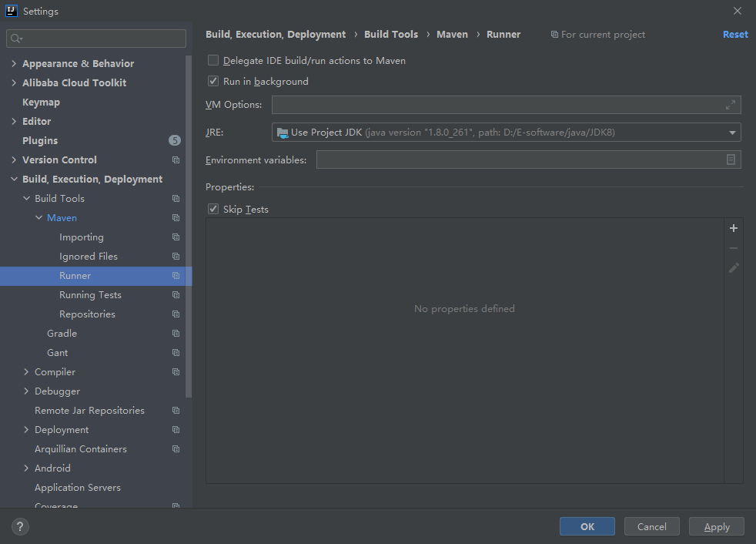Image resolution: width=756 pixels, height=544 pixels.
Task: Click the VM Options text field
Action: pos(506,105)
